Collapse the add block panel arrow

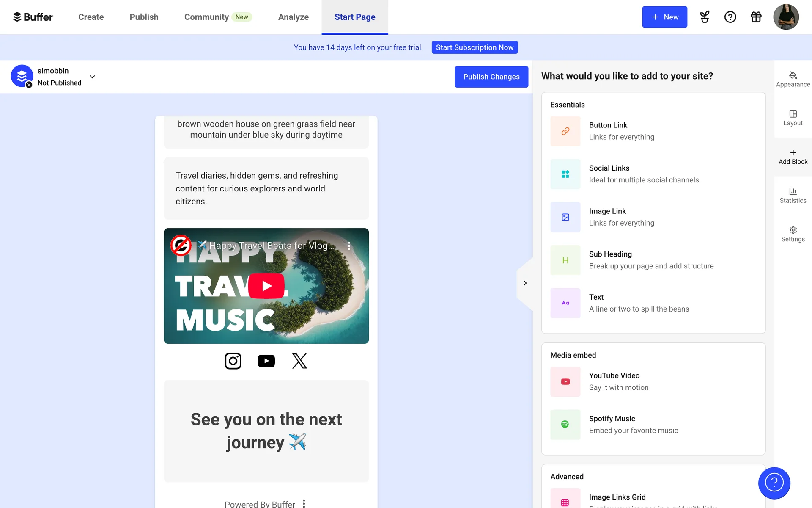click(525, 283)
